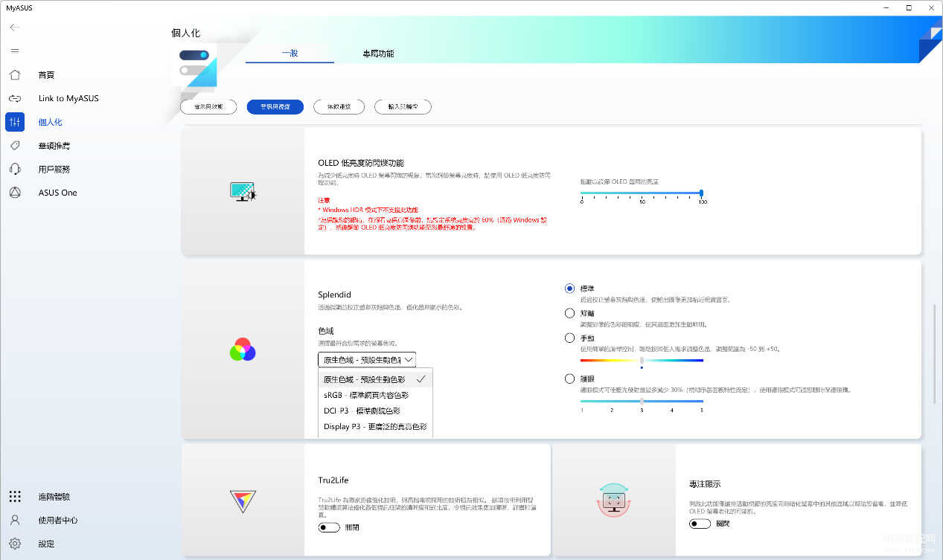This screenshot has height=560, width=943.
Task: Select the 護眼 eye-care radio button
Action: (570, 379)
